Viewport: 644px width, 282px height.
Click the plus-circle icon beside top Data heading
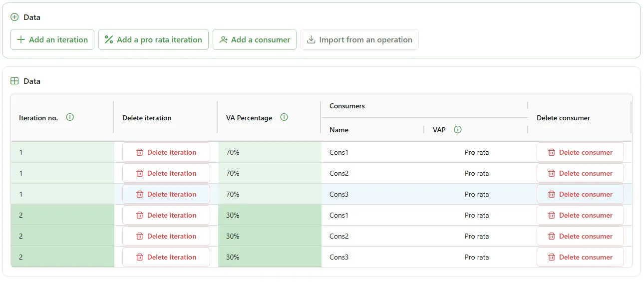(14, 17)
